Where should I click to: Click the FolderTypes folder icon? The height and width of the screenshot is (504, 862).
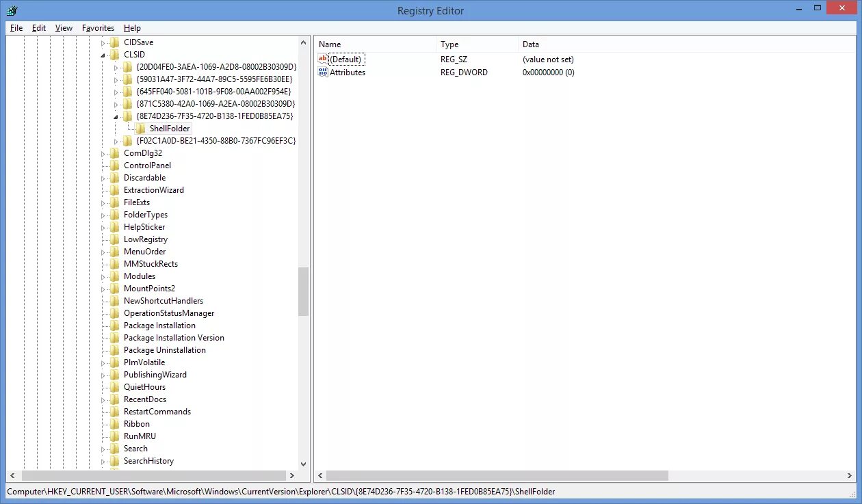pyautogui.click(x=114, y=215)
